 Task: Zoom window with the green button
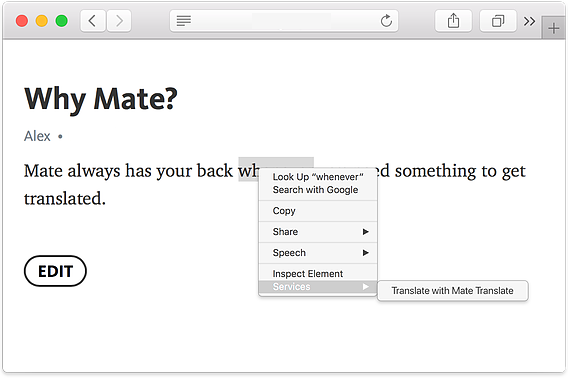tap(62, 21)
